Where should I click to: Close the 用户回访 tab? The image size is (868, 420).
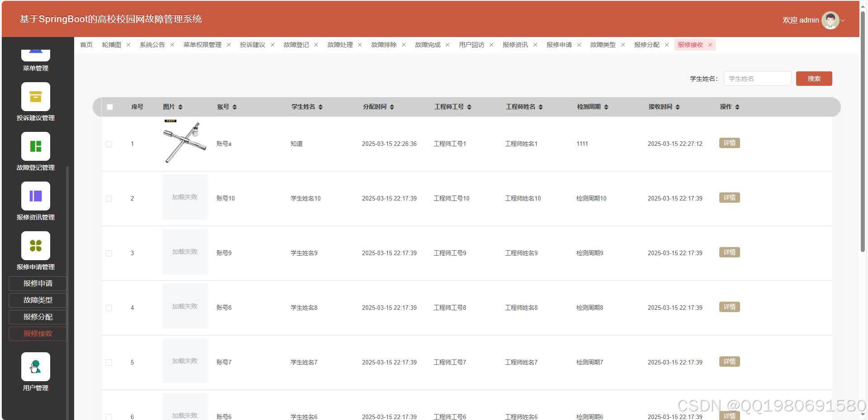(x=491, y=45)
